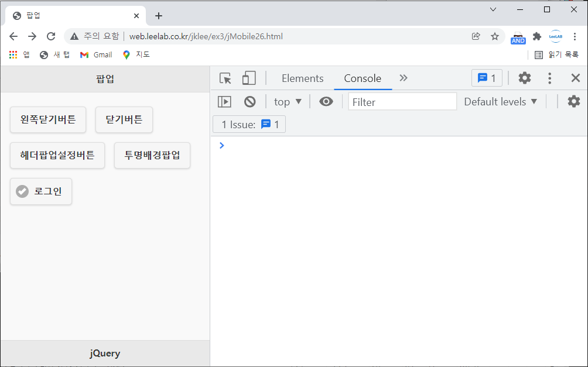Show the console sidebar icon

coord(225,102)
